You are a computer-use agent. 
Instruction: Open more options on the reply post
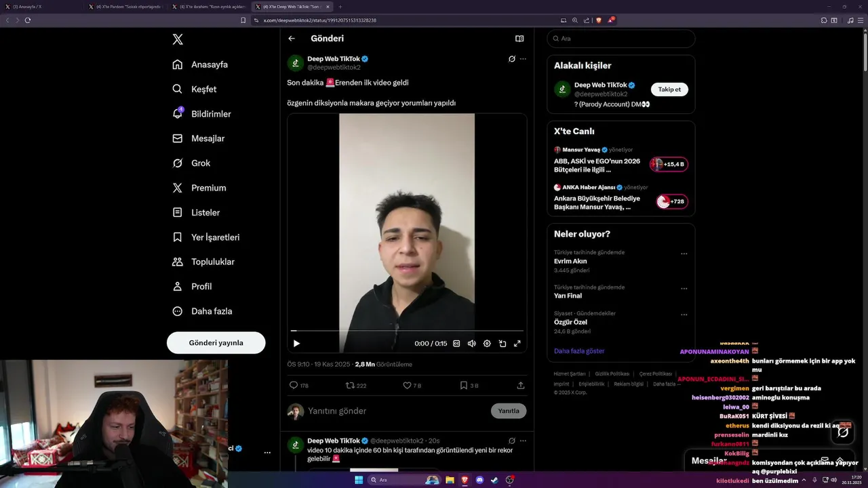(x=523, y=441)
